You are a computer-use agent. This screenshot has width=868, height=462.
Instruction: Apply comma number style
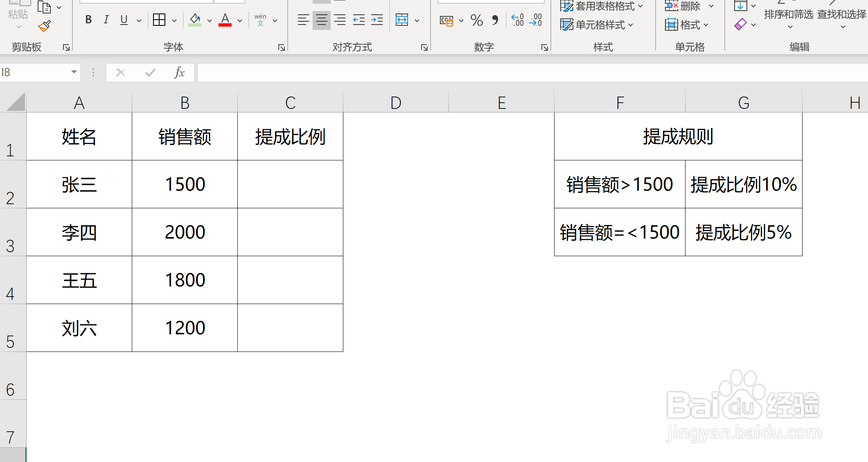[495, 20]
